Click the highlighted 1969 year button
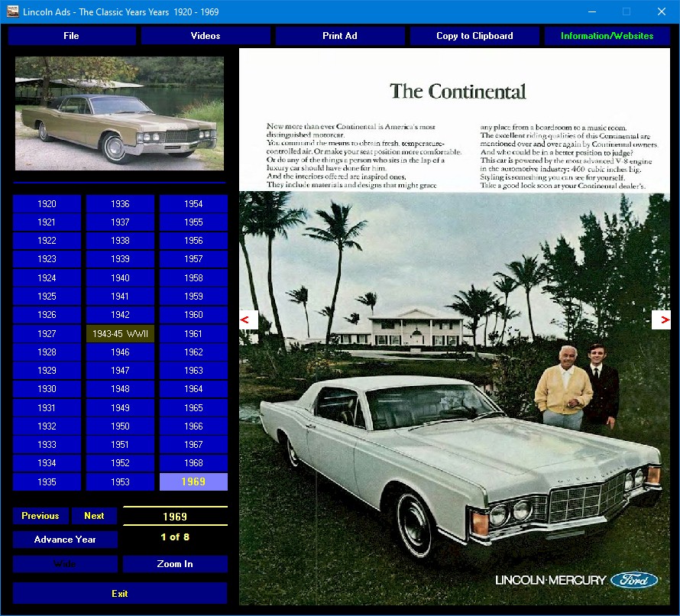Viewport: 680px width, 616px height. click(193, 482)
